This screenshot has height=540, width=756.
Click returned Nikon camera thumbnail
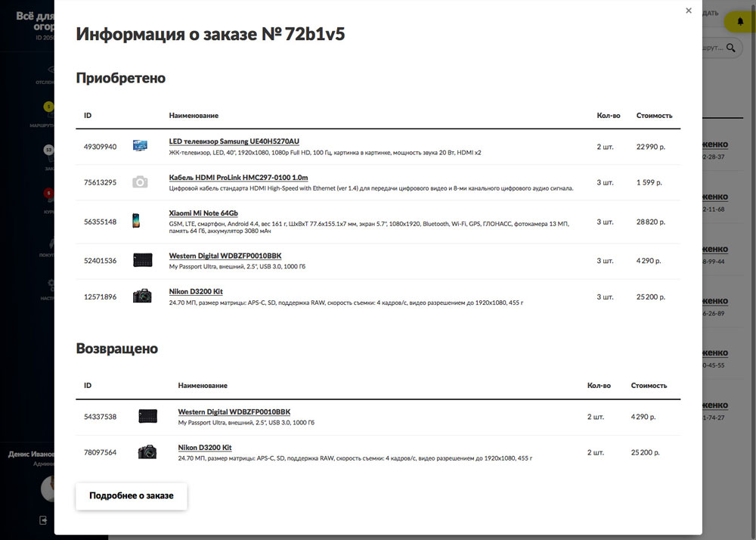[x=147, y=452]
